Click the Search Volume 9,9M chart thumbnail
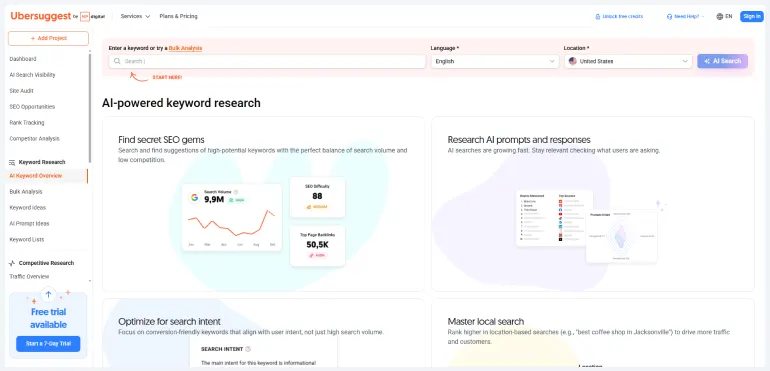770x371 pixels. (232, 218)
